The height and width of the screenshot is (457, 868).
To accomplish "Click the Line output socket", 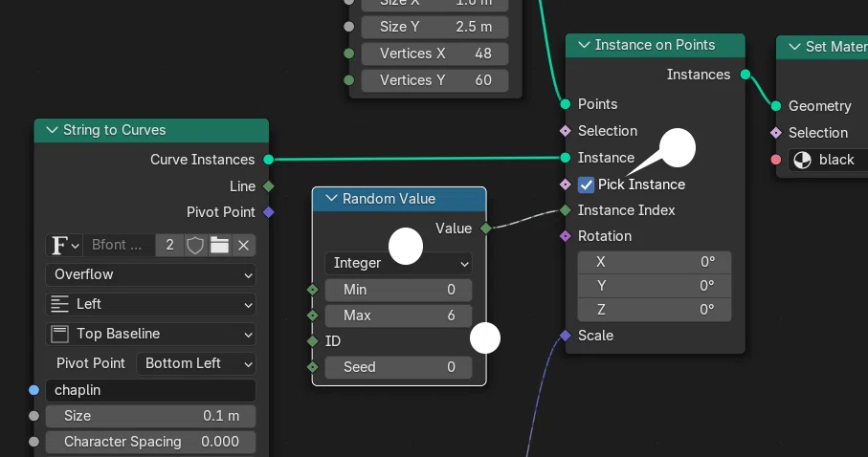I will click(x=269, y=186).
